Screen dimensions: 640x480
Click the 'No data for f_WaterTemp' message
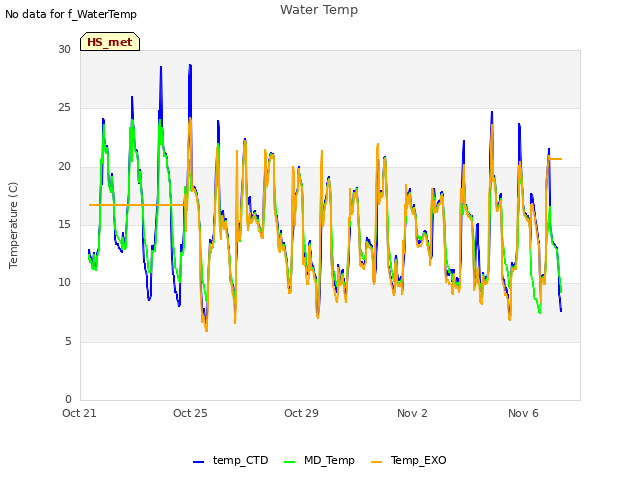71,14
